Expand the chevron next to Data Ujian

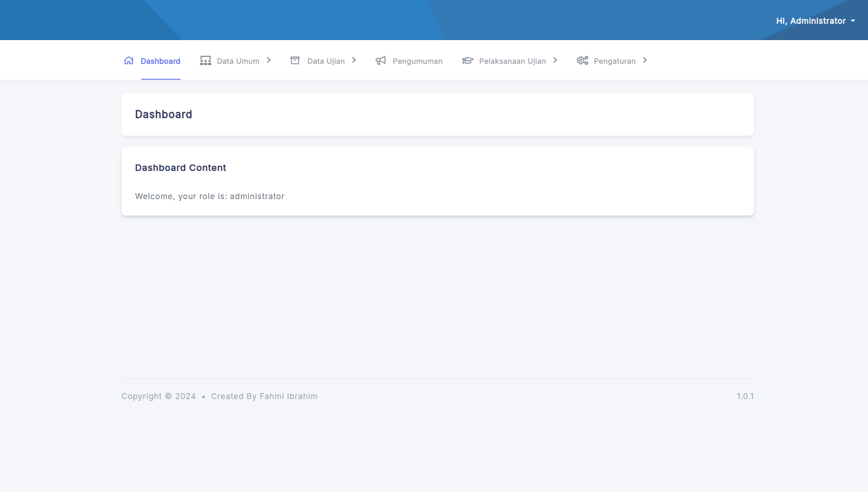(354, 60)
